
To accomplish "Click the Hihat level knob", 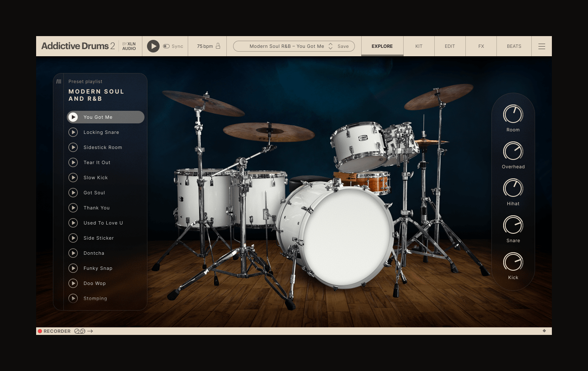I will click(513, 188).
